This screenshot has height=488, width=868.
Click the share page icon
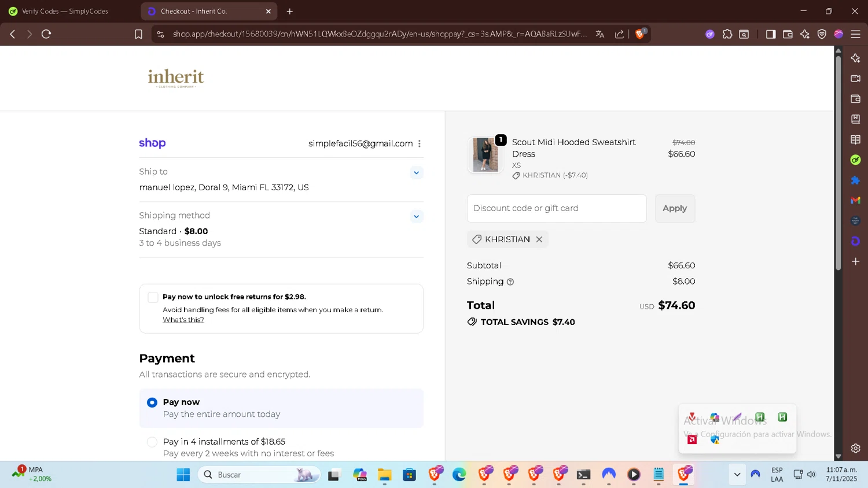click(x=619, y=34)
